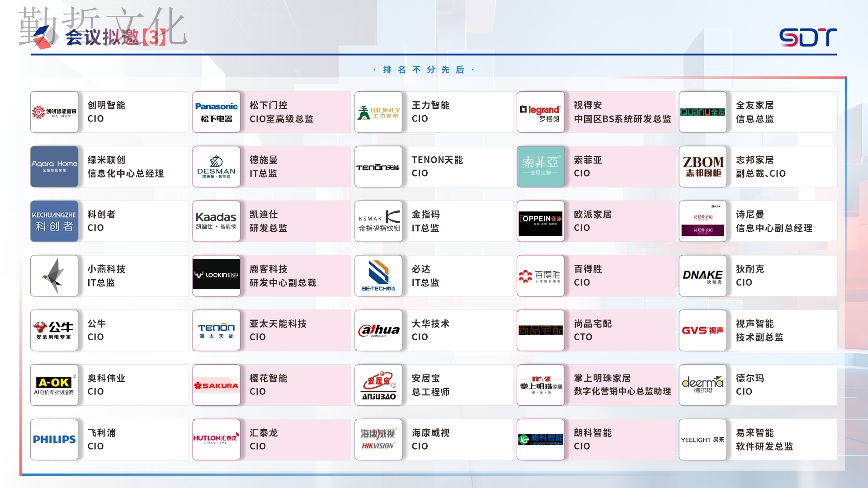Select the 创明智能 company name
Screen dimensions: 868x488
point(106,105)
